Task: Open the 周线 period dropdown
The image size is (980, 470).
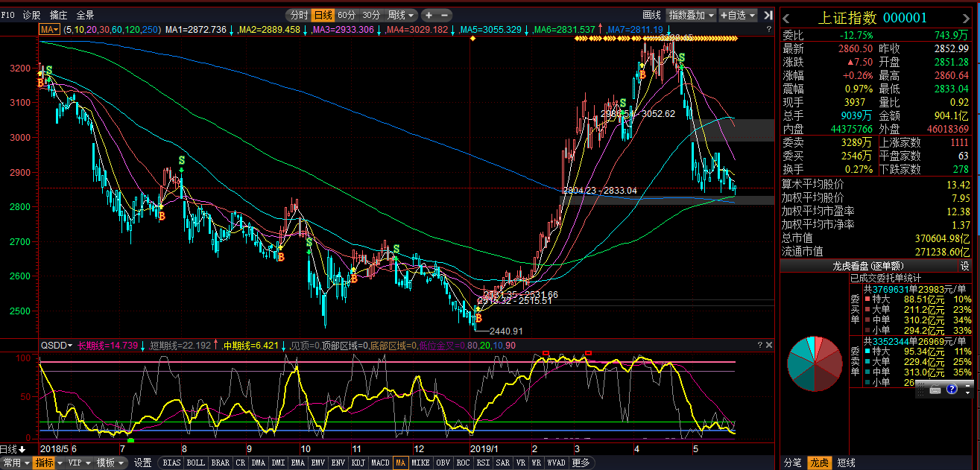Action: pyautogui.click(x=401, y=15)
